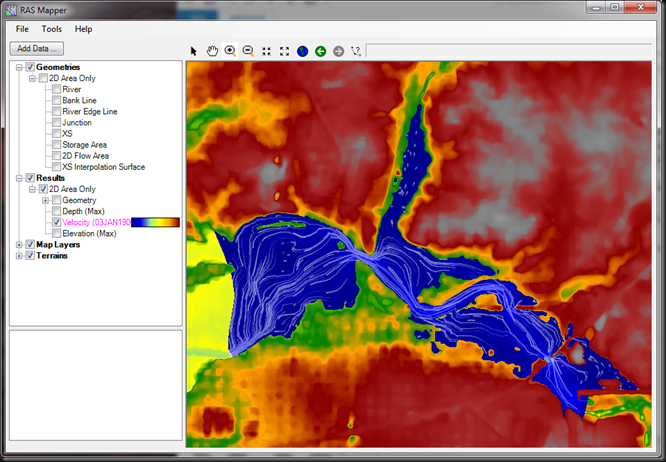Tick the 2D Flow Area checkbox
The width and height of the screenshot is (666, 462).
coord(56,156)
